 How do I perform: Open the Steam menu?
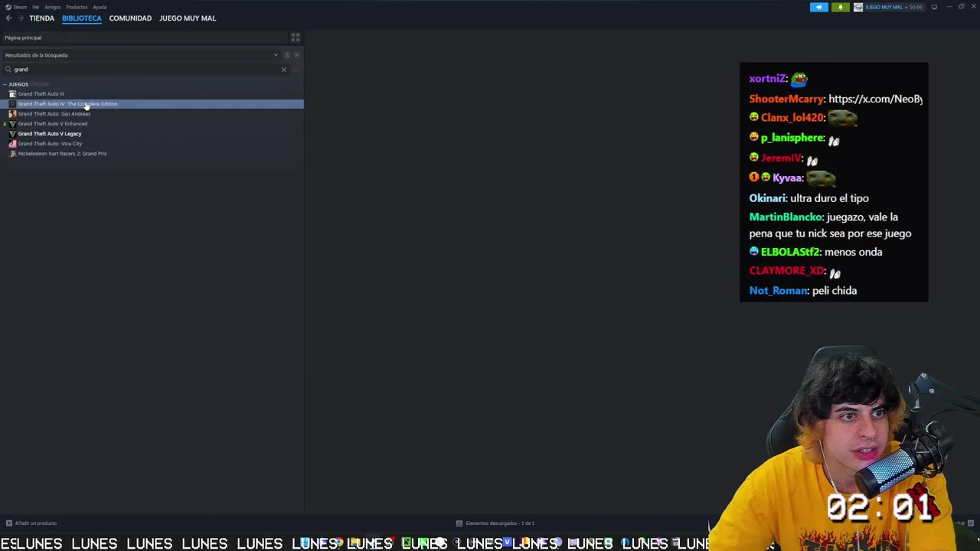click(x=16, y=7)
